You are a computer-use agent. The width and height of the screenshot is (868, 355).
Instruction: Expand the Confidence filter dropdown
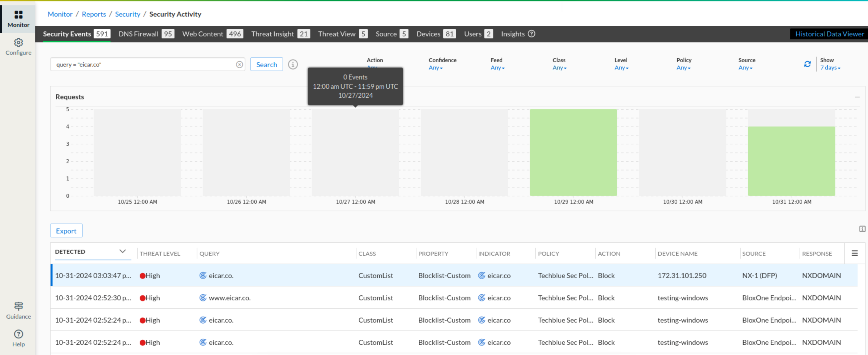[x=435, y=68]
